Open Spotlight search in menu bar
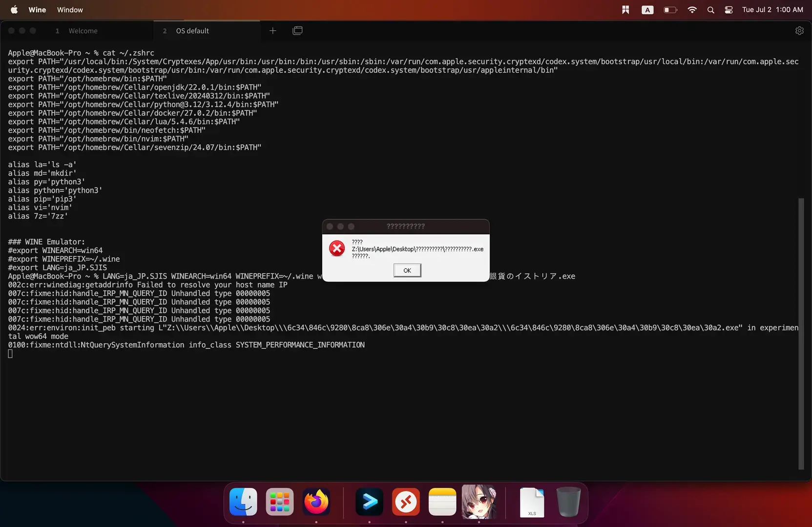Viewport: 812px width, 527px height. pos(711,10)
